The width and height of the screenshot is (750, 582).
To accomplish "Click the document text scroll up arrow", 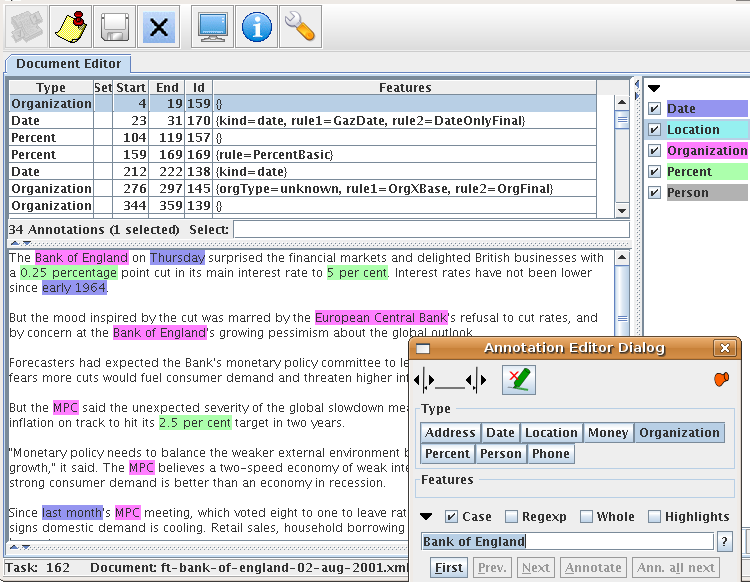I will click(x=622, y=258).
